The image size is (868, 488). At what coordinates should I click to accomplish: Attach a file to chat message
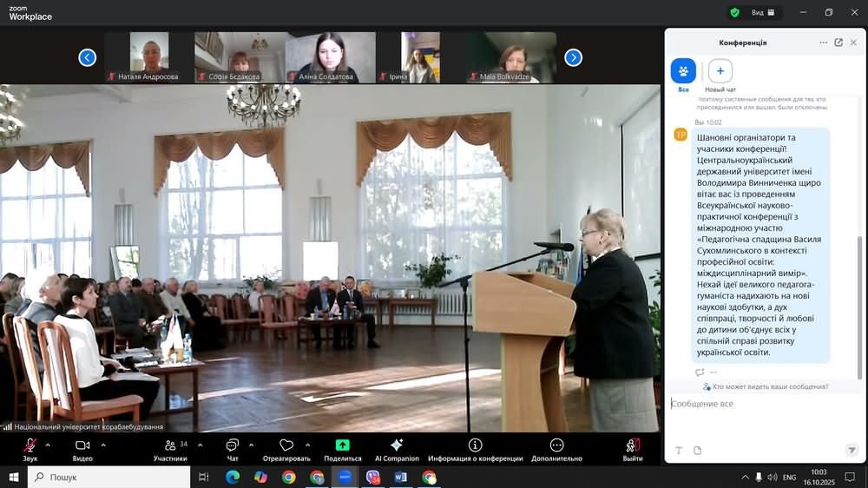697,450
